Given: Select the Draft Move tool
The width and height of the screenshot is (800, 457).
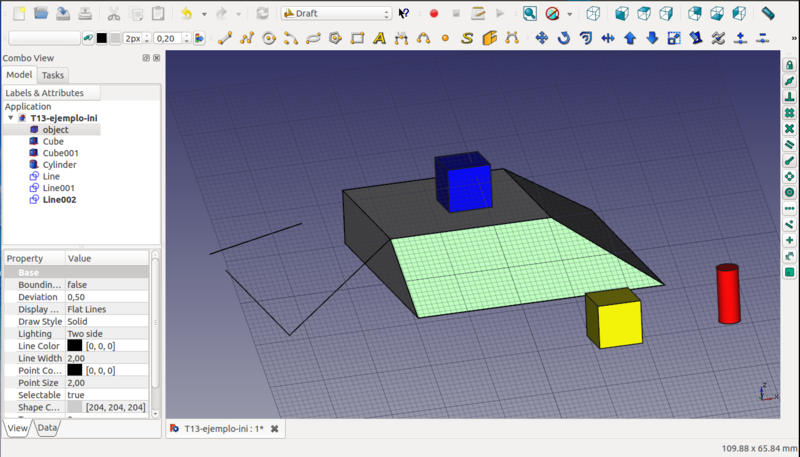Looking at the screenshot, I should click(x=541, y=38).
